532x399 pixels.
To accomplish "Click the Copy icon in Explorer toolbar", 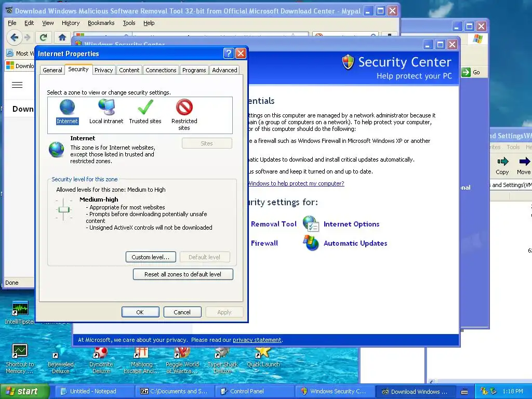I will click(502, 162).
